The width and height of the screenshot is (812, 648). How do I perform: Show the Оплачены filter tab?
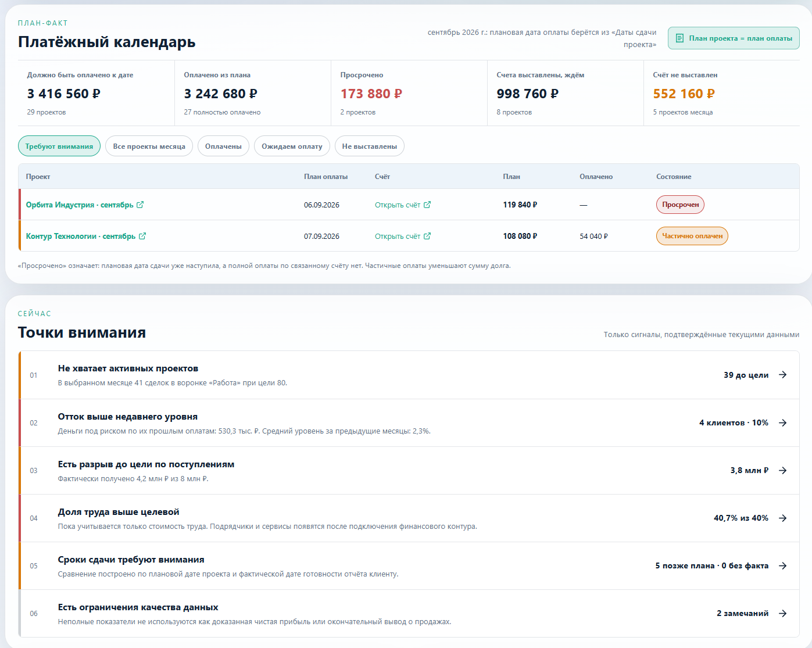click(223, 146)
